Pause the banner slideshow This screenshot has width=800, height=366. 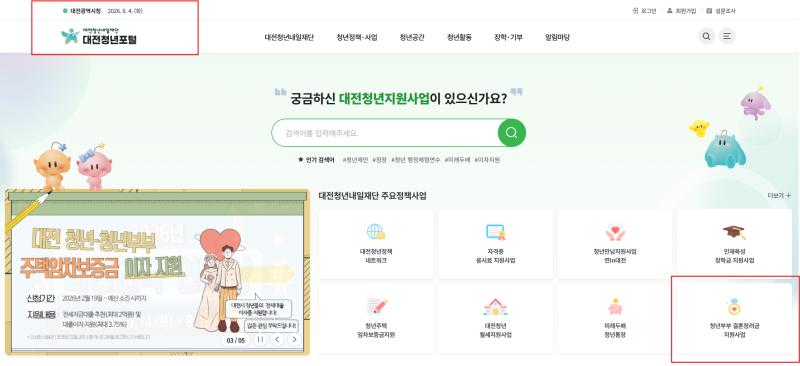(260, 339)
